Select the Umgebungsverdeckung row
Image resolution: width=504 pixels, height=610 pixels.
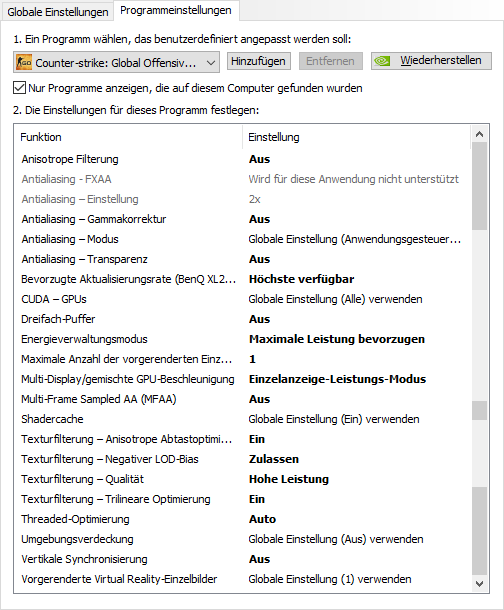[242, 539]
